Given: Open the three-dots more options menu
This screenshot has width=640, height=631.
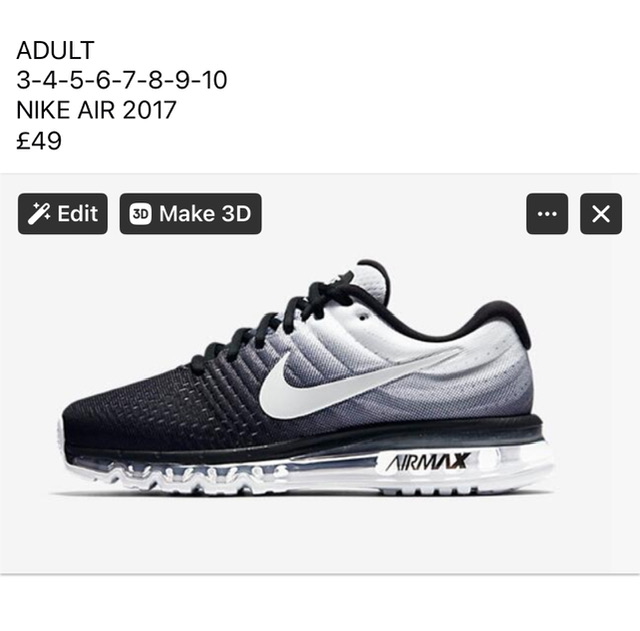Looking at the screenshot, I should tap(547, 214).
